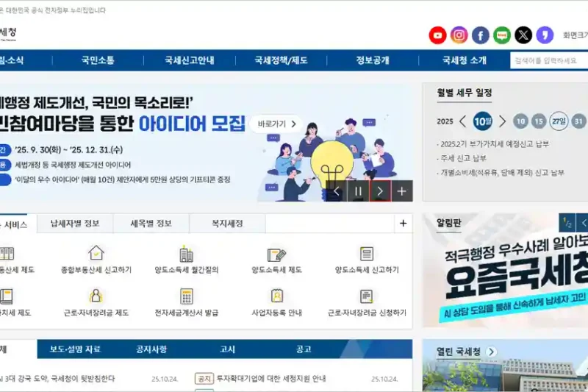Click the 알림판 heading
Screen dimensions: 588x392
(x=449, y=223)
